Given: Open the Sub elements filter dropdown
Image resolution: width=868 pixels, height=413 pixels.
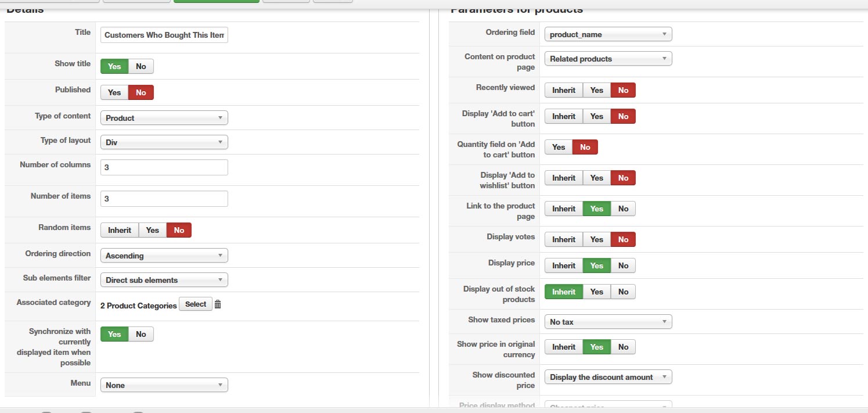Looking at the screenshot, I should [164, 280].
